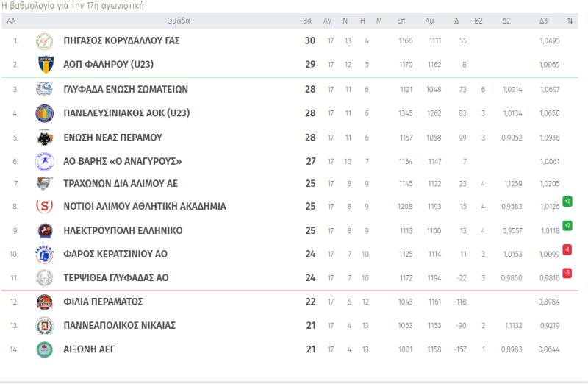Click the Επ column header
Screen dimensions: 588x384
pyautogui.click(x=401, y=21)
